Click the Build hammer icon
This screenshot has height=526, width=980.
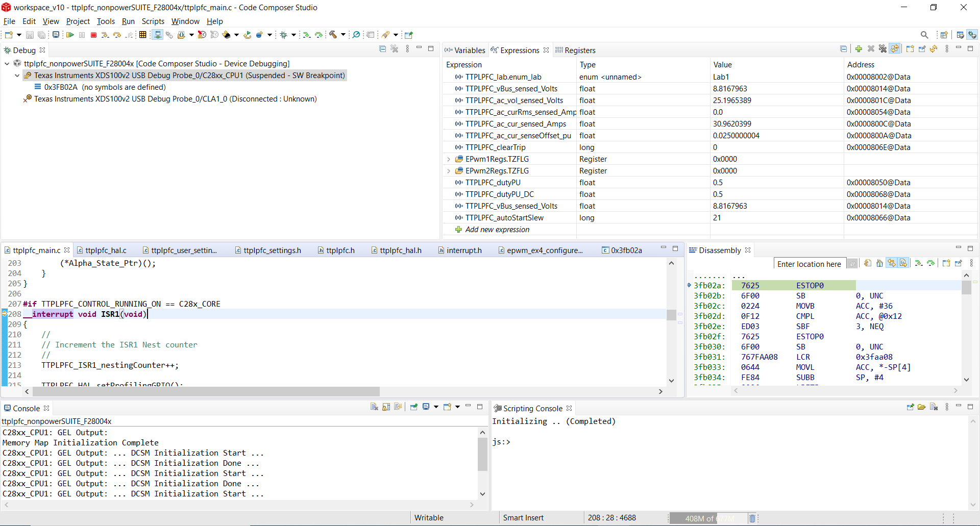(x=333, y=35)
